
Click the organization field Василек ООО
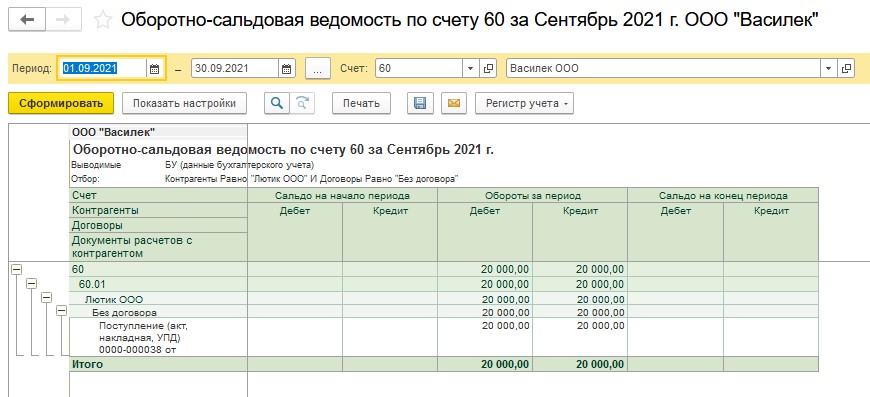[664, 69]
